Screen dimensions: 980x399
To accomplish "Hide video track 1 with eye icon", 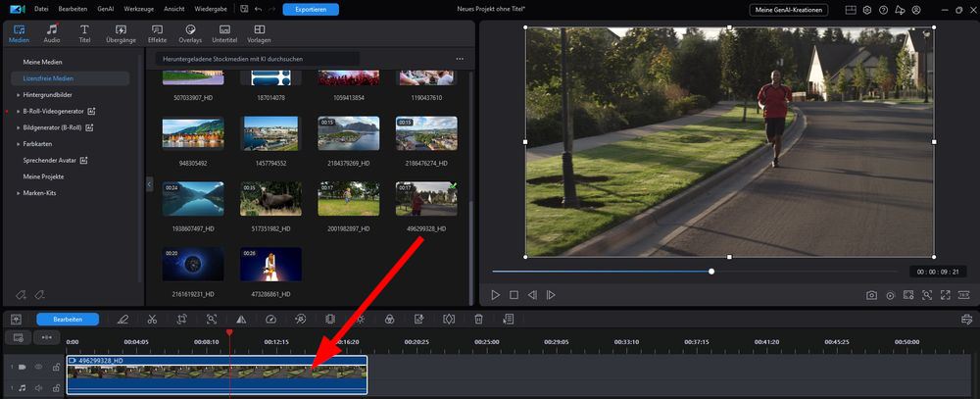I will 39,367.
